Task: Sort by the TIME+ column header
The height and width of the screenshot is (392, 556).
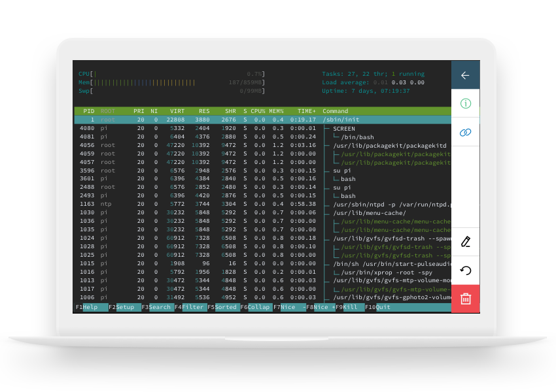Action: pyautogui.click(x=306, y=111)
